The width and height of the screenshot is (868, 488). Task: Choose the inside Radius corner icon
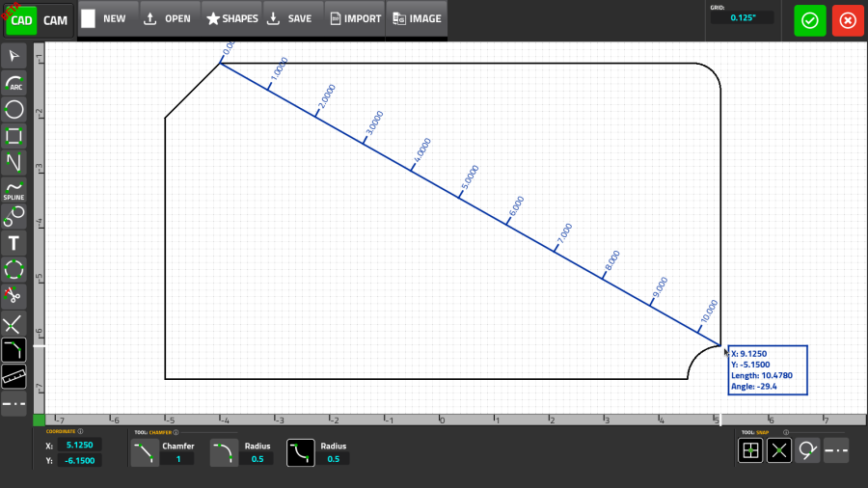click(x=301, y=452)
